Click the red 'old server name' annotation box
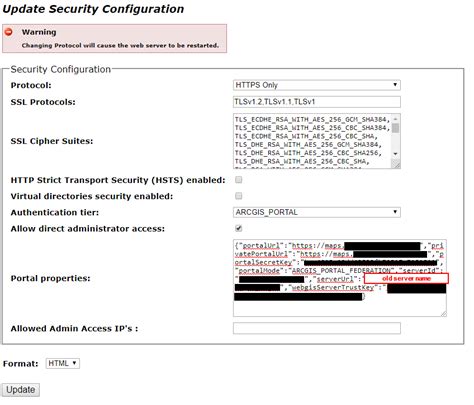The height and width of the screenshot is (405, 474). pyautogui.click(x=406, y=278)
